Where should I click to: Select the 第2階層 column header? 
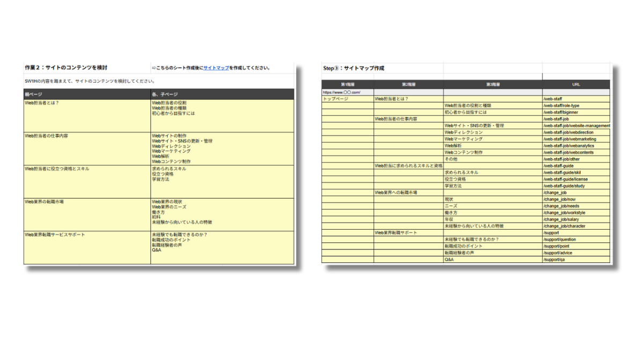point(408,84)
